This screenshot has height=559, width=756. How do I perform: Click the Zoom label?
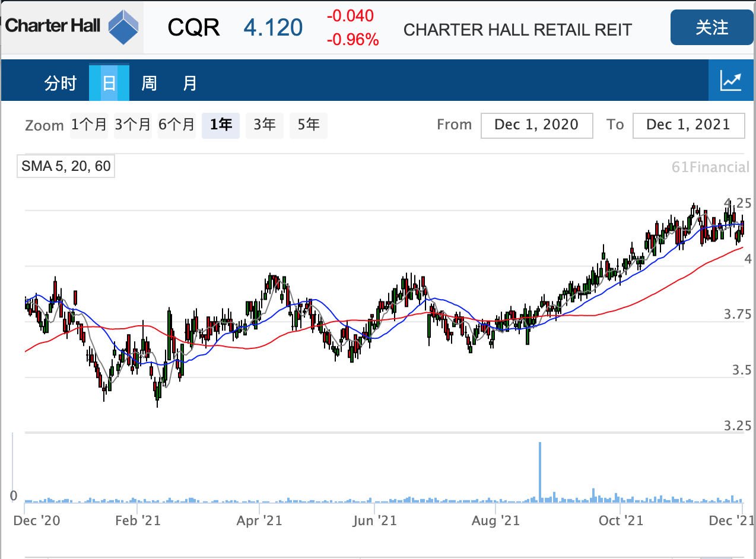pos(45,126)
